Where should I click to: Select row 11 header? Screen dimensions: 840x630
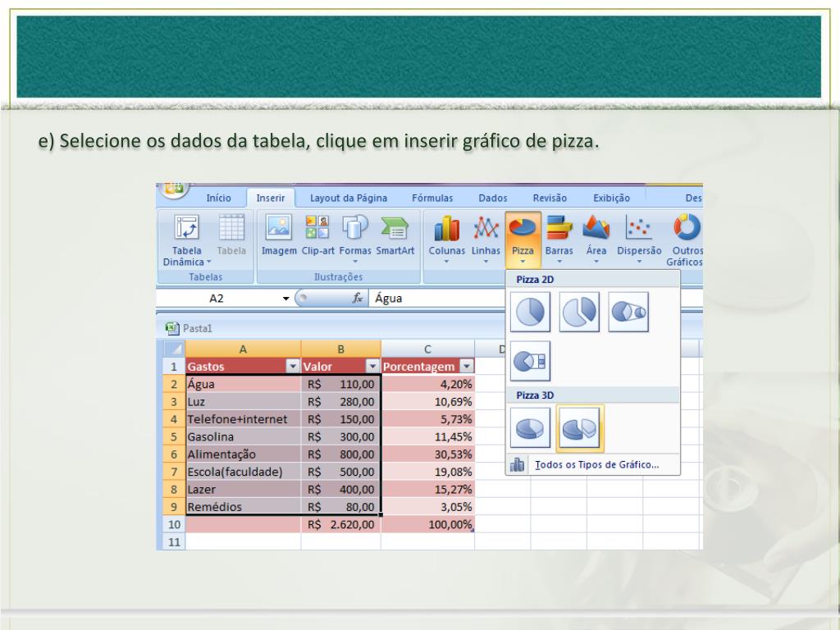(x=174, y=541)
